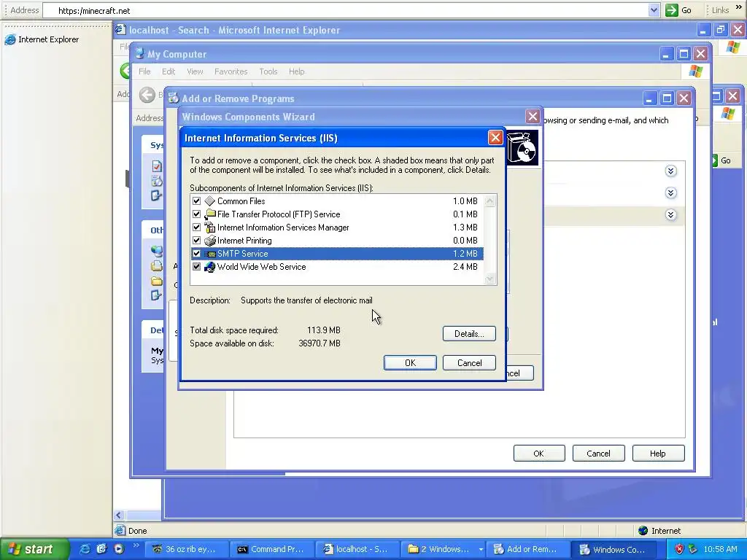
Task: Click the Internet Printing printer icon
Action: (209, 241)
